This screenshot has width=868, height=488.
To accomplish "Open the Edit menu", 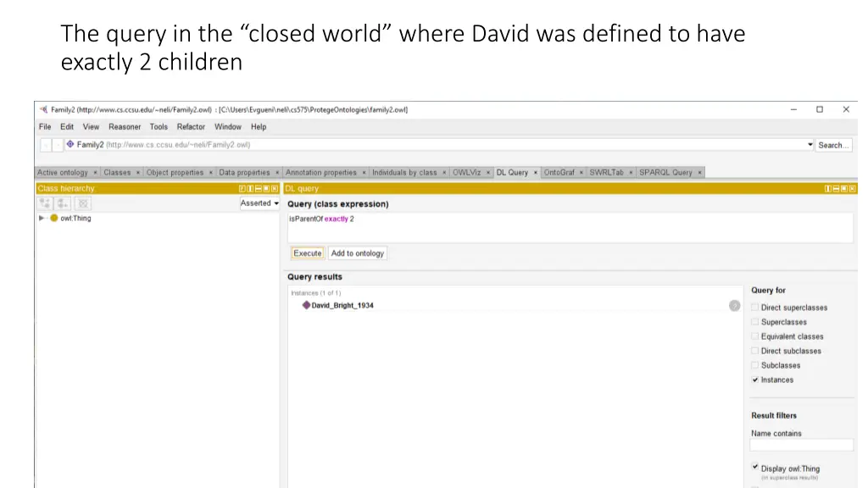I will click(67, 127).
